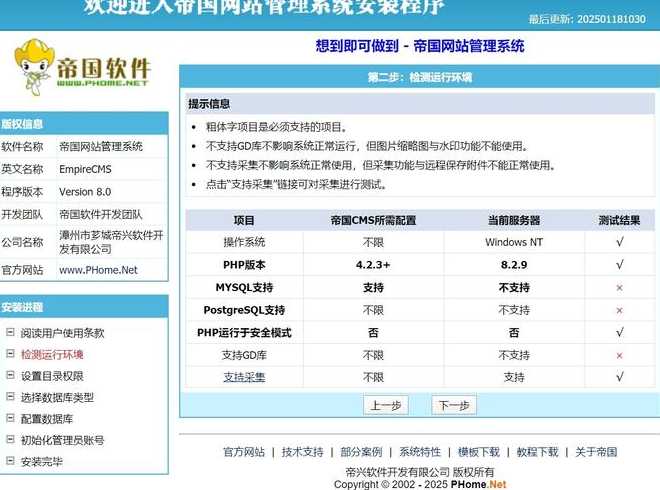Click the 版权信息 panel header
Screen dimensions: 660x490
(84, 123)
